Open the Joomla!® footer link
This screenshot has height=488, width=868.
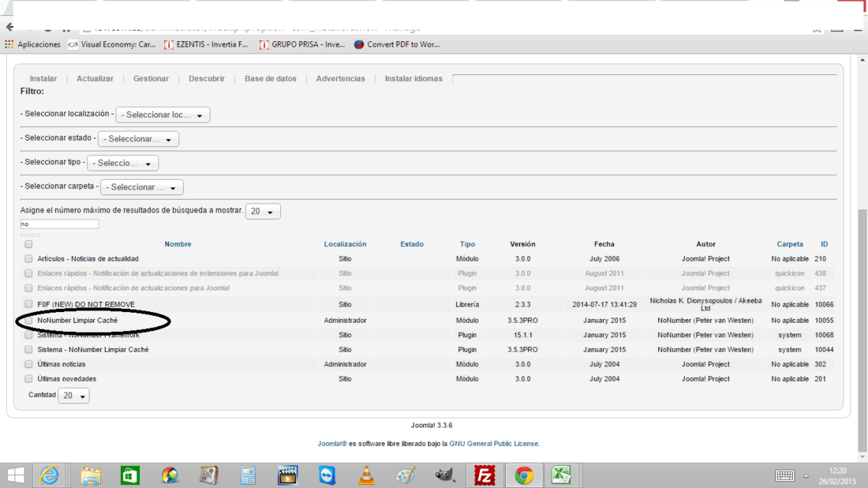pyautogui.click(x=332, y=444)
